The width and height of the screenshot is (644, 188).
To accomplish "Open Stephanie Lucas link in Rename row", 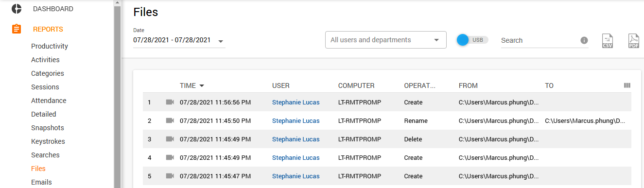I will (296, 120).
